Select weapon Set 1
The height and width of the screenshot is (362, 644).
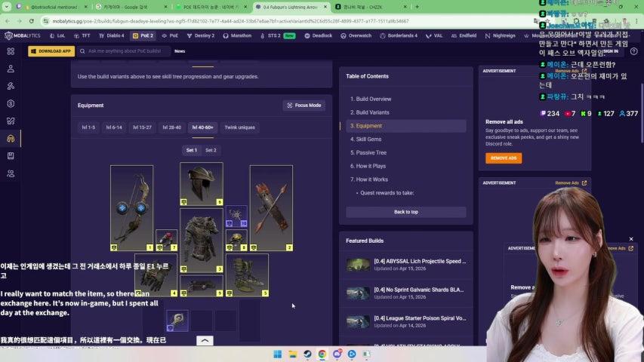192,151
